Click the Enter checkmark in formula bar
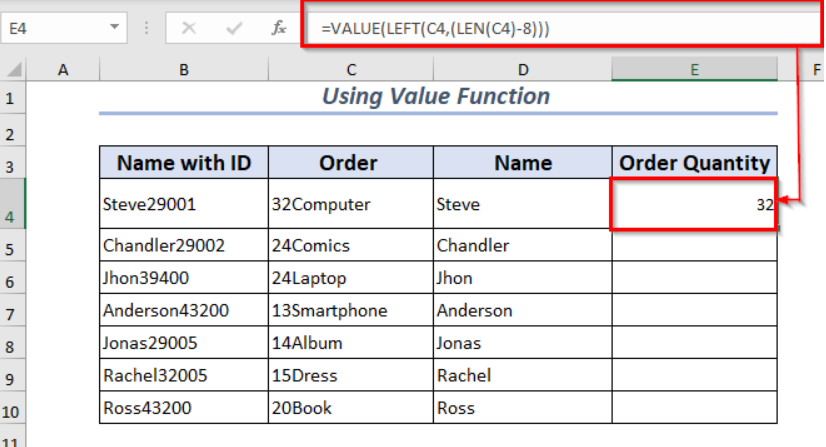 click(233, 29)
